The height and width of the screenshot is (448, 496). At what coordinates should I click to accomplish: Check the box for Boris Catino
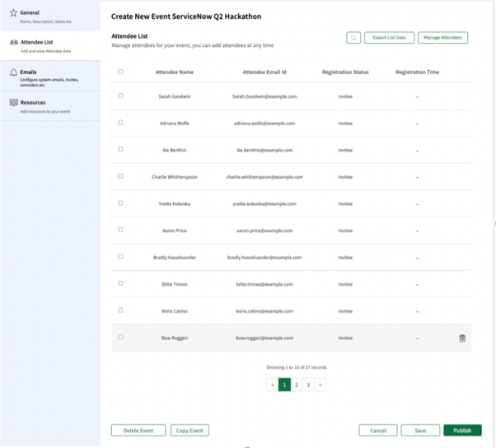click(x=120, y=310)
